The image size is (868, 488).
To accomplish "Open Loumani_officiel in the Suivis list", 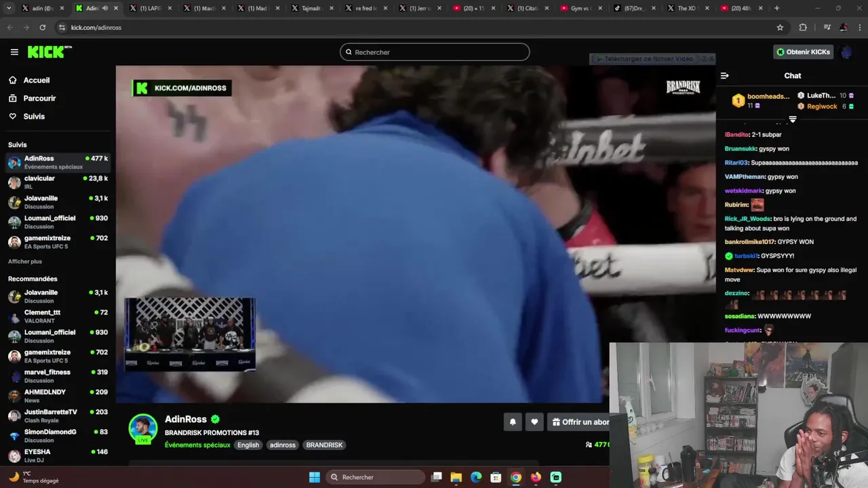I will [x=58, y=222].
